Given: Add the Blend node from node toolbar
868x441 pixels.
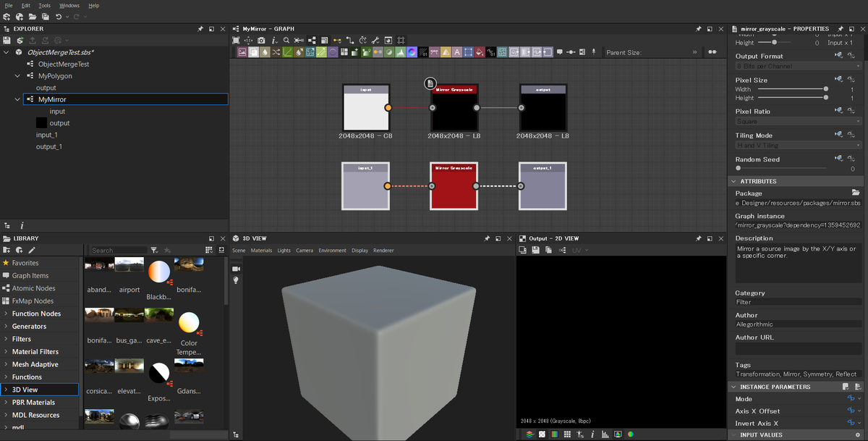Looking at the screenshot, I should click(253, 52).
